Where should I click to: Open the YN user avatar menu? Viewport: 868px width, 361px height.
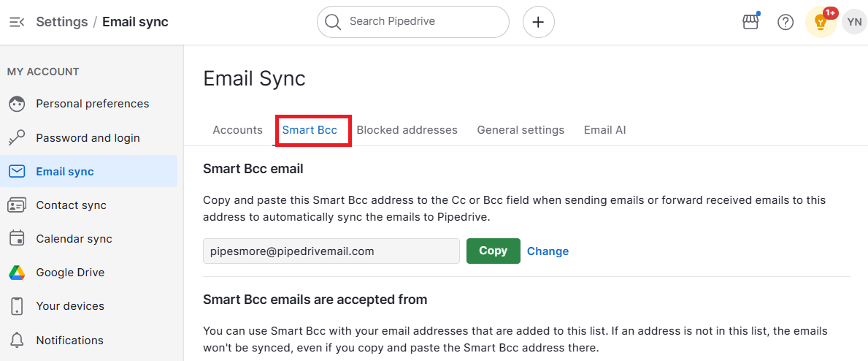(854, 22)
